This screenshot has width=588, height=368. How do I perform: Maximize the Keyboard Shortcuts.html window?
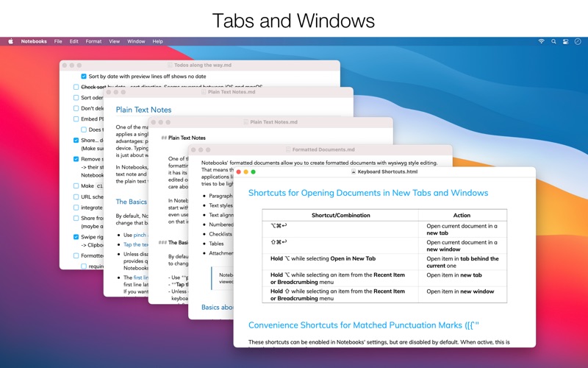[x=253, y=171]
